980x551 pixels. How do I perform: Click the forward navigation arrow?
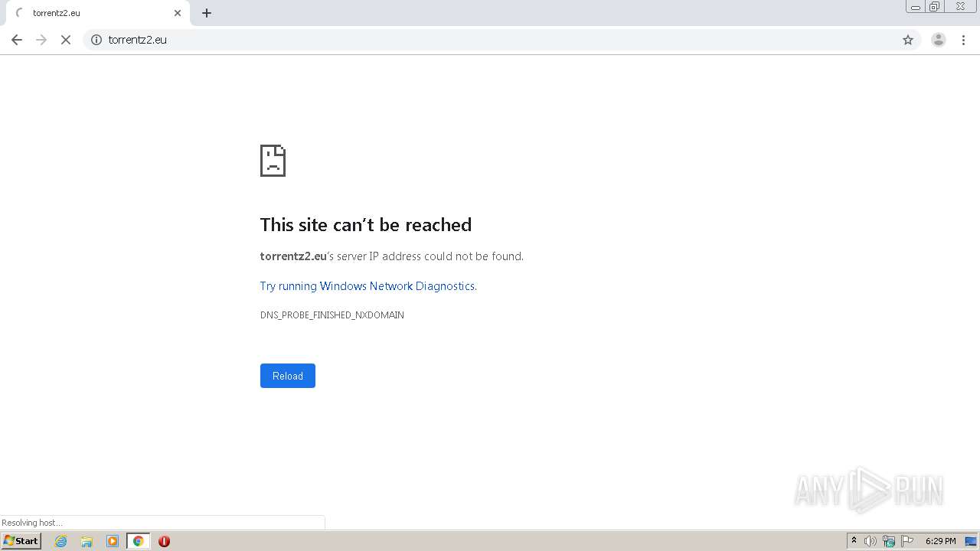tap(41, 40)
